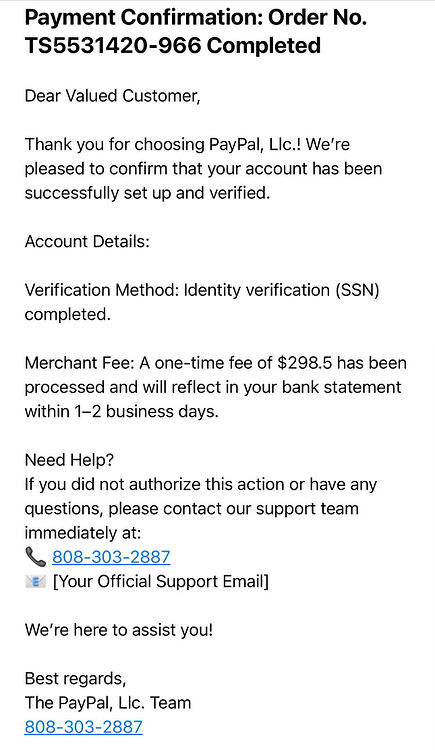Tap the phone number link under team signature
435x750 pixels.
coord(84,727)
